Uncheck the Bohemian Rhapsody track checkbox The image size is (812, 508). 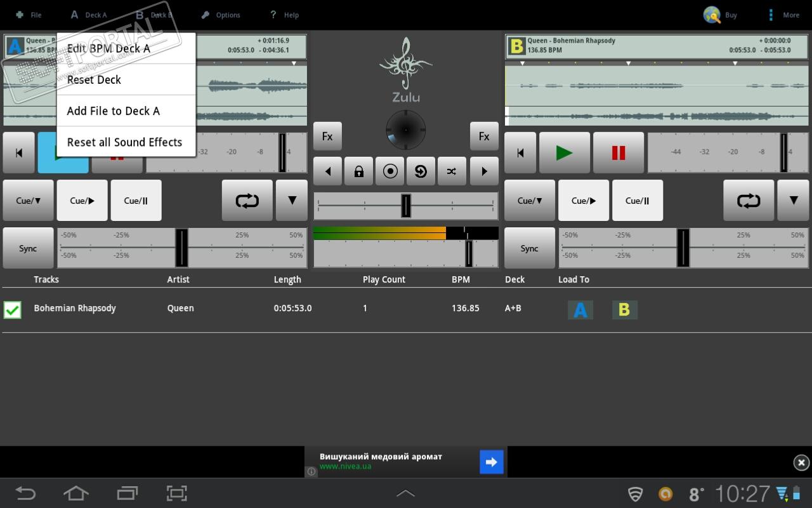(12, 309)
